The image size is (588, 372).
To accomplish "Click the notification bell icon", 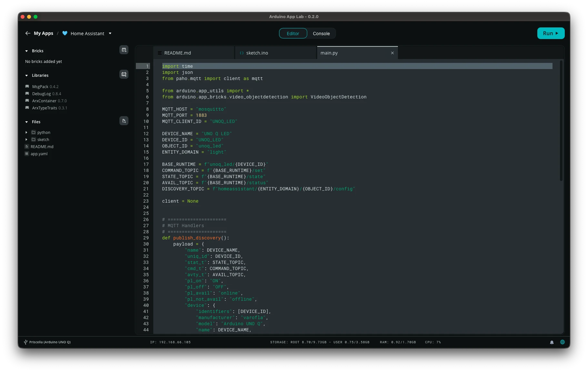I will (x=552, y=342).
